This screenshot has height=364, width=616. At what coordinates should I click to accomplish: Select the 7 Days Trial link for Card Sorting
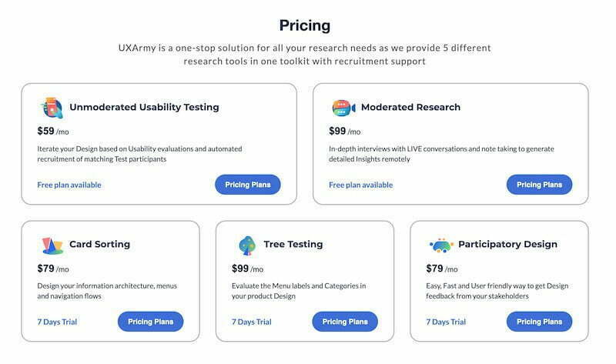(x=57, y=322)
